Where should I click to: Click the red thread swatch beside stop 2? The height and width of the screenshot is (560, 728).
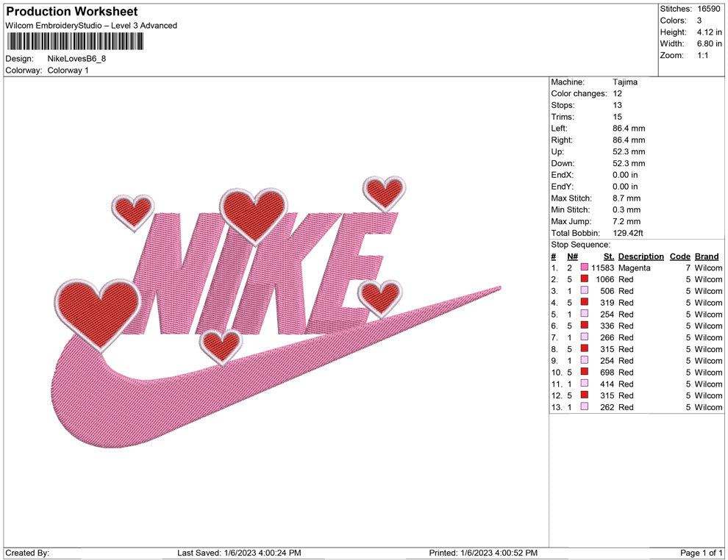pyautogui.click(x=585, y=279)
